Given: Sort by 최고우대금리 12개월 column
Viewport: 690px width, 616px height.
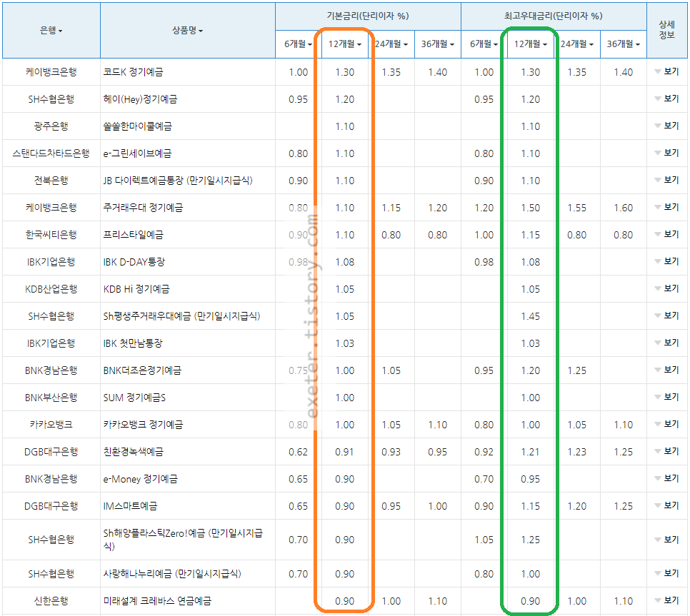Looking at the screenshot, I should click(x=530, y=44).
